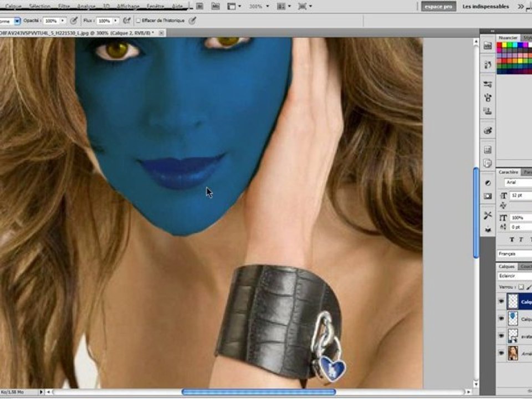The width and height of the screenshot is (532, 399).
Task: Switch to the Nuancier tab
Action: (508, 38)
